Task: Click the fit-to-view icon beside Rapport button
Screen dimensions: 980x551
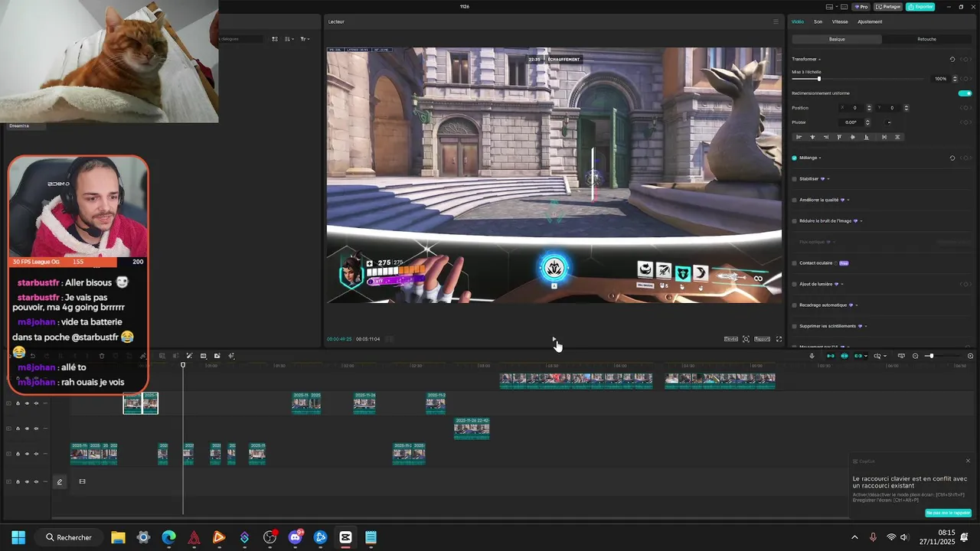Action: [x=746, y=339]
